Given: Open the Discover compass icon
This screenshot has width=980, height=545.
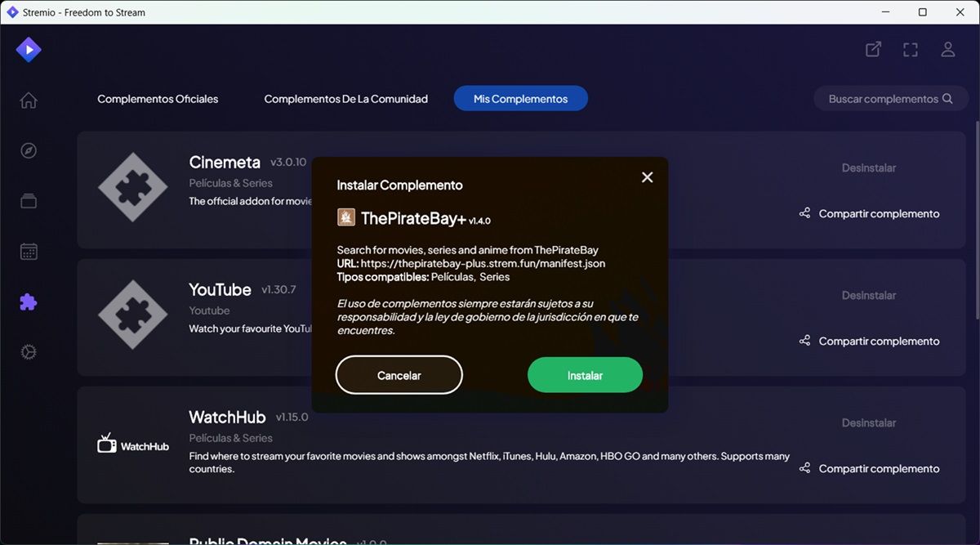Looking at the screenshot, I should (29, 151).
